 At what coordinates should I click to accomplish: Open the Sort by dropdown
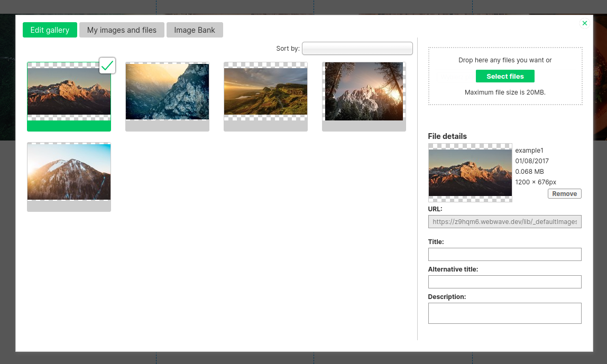pos(357,49)
